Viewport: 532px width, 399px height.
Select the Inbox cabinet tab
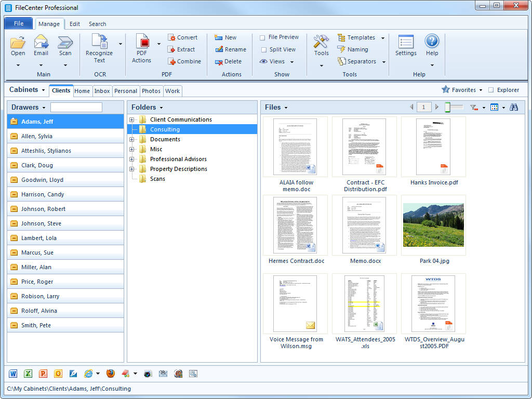(102, 91)
